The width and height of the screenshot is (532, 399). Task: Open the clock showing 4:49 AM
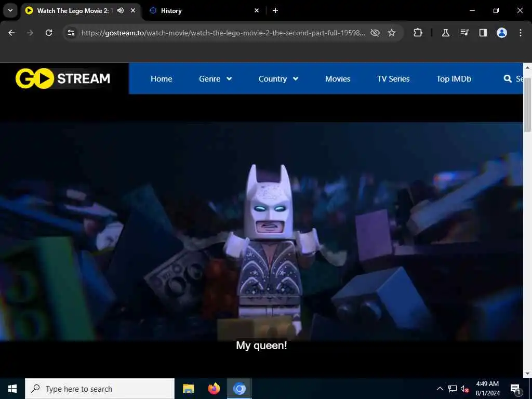point(487,389)
